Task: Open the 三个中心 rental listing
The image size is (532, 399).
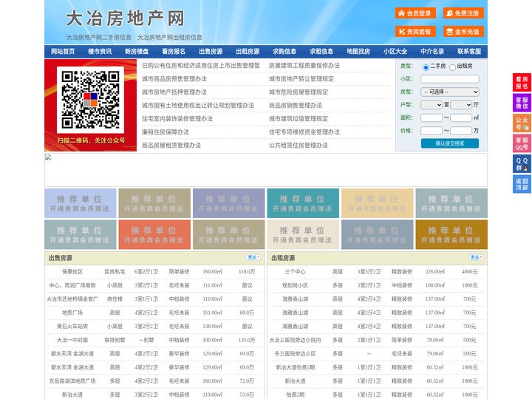Action: click(x=295, y=271)
